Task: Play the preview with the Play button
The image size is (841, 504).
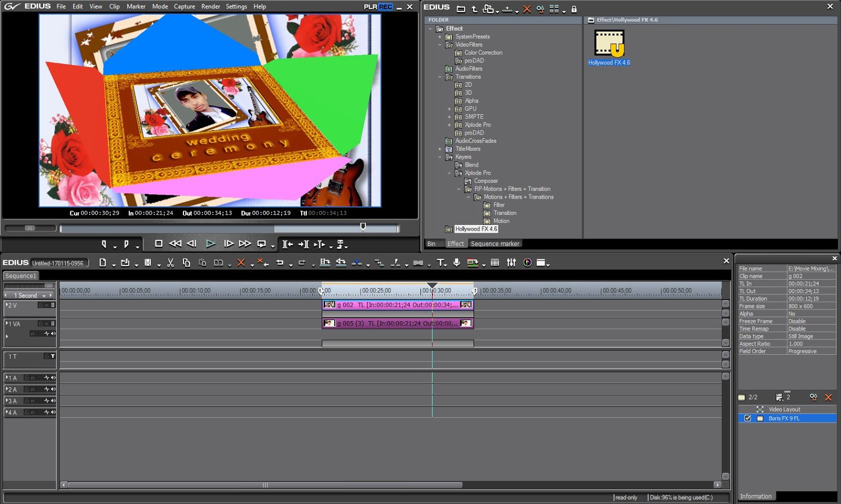Action: [211, 243]
